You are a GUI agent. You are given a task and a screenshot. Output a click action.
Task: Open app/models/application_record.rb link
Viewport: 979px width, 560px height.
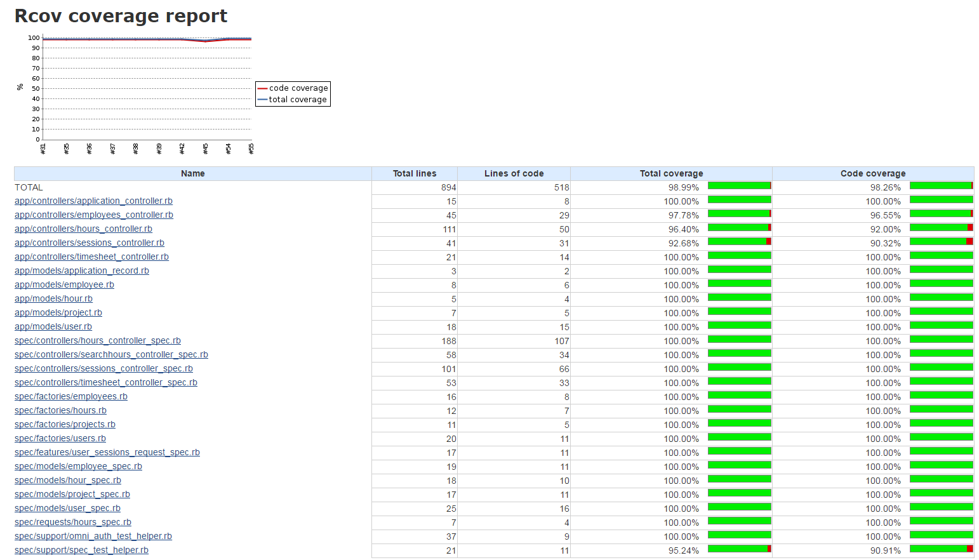point(82,271)
